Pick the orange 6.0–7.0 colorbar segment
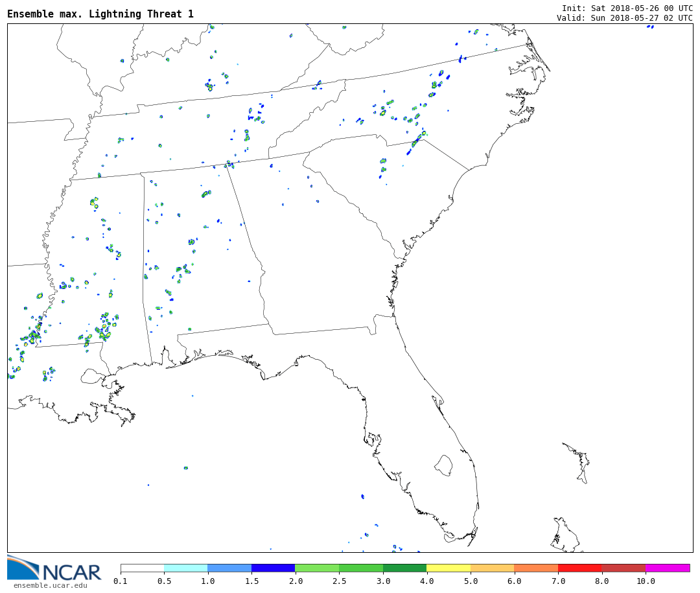The image size is (700, 593). [x=536, y=568]
